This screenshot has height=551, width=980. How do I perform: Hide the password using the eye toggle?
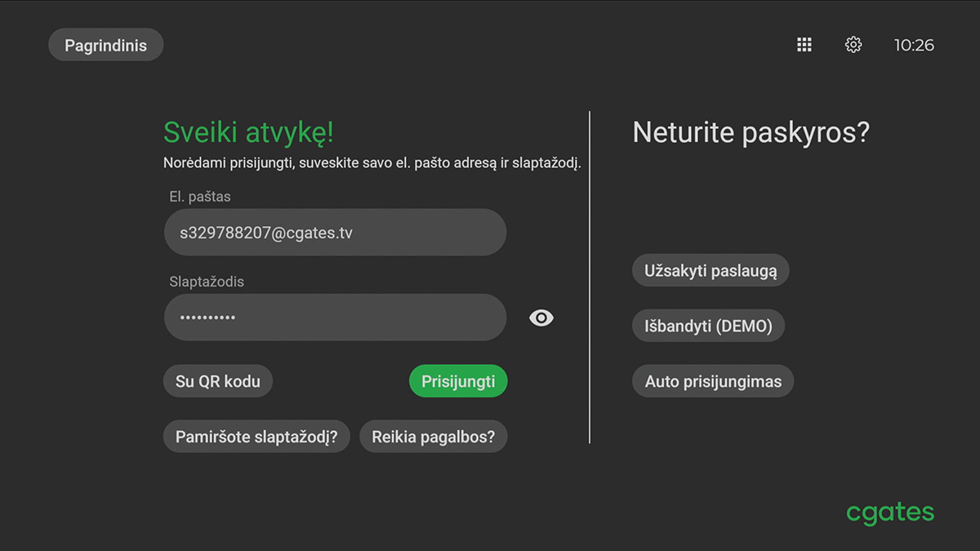click(541, 318)
